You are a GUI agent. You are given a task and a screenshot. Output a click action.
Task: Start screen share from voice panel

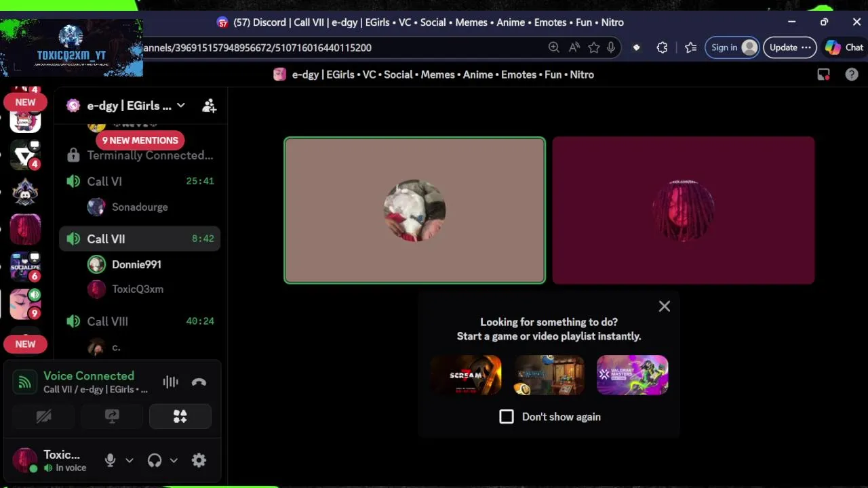click(x=112, y=416)
